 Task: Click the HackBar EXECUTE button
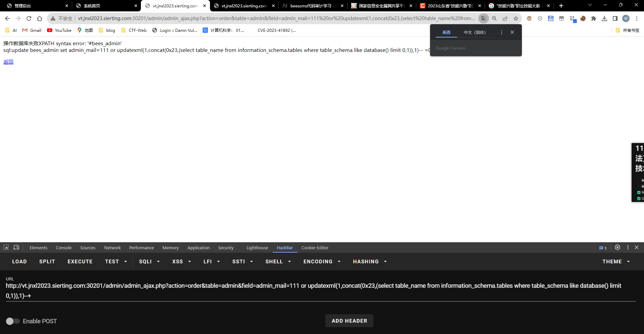pos(80,262)
